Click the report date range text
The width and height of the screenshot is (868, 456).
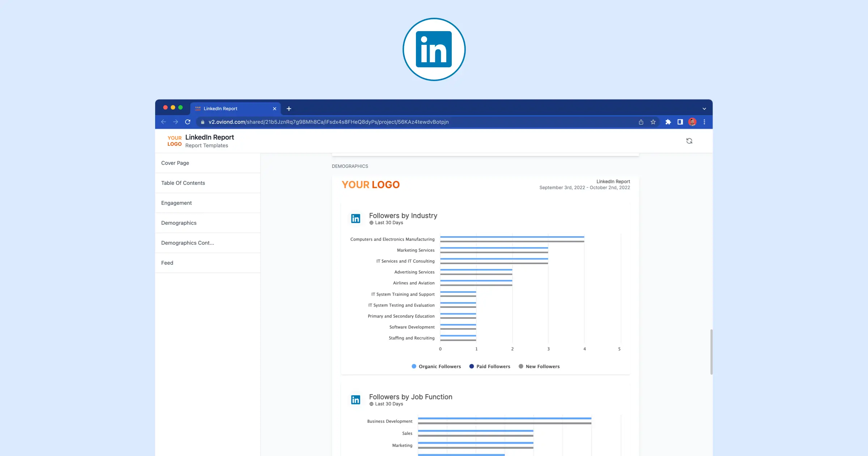coord(584,187)
